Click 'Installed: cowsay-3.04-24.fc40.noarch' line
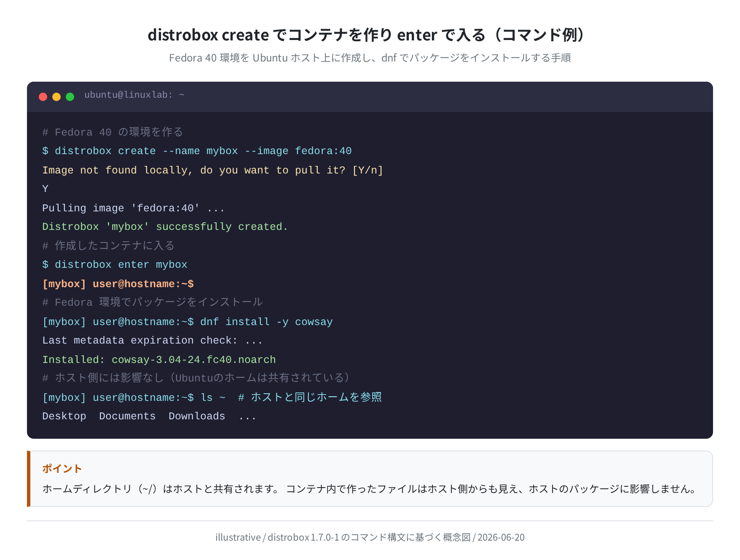 [159, 360]
